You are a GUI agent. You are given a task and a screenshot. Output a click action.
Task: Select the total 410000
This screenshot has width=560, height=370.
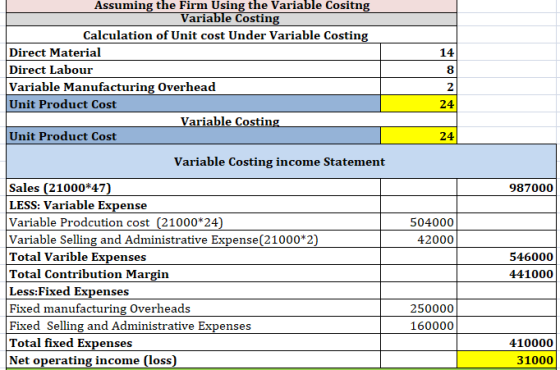pos(506,342)
